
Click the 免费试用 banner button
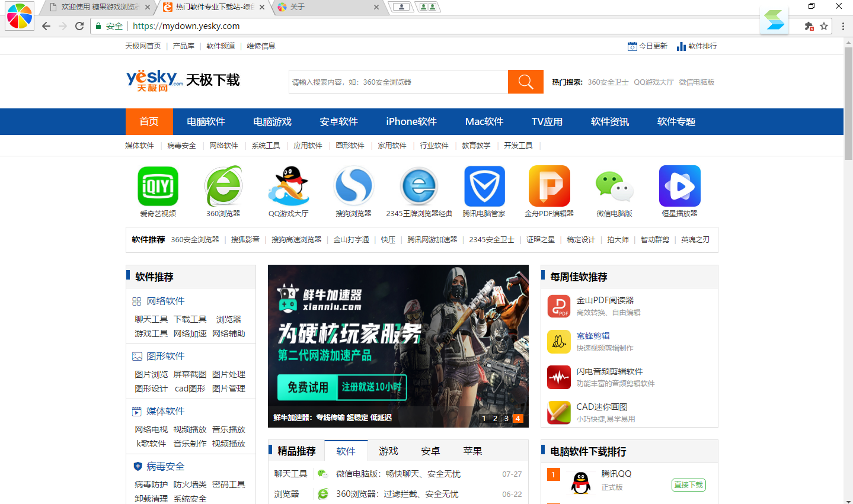click(308, 387)
